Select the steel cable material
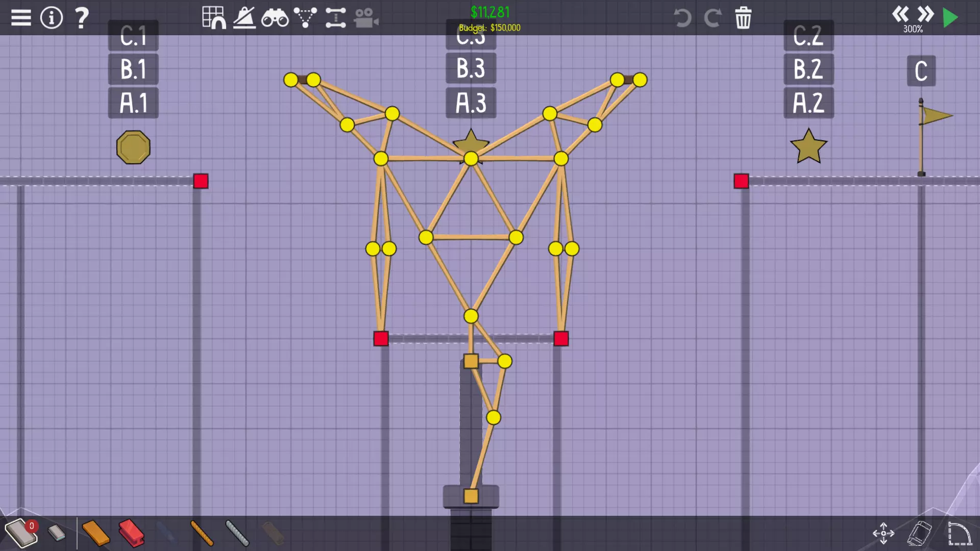 [237, 533]
